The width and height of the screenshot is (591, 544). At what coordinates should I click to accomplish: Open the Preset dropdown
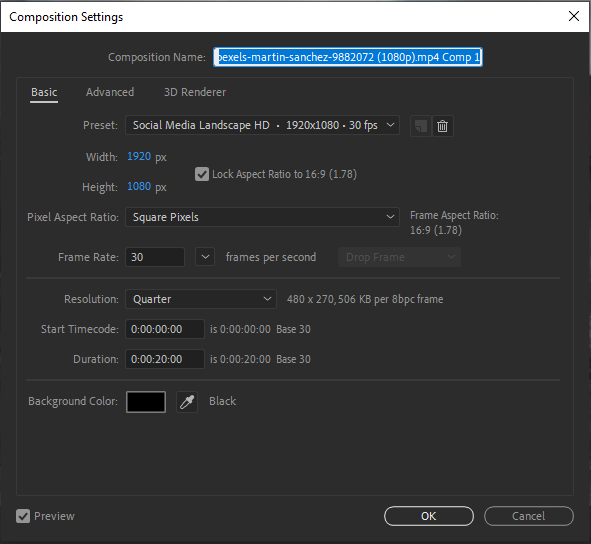click(262, 125)
